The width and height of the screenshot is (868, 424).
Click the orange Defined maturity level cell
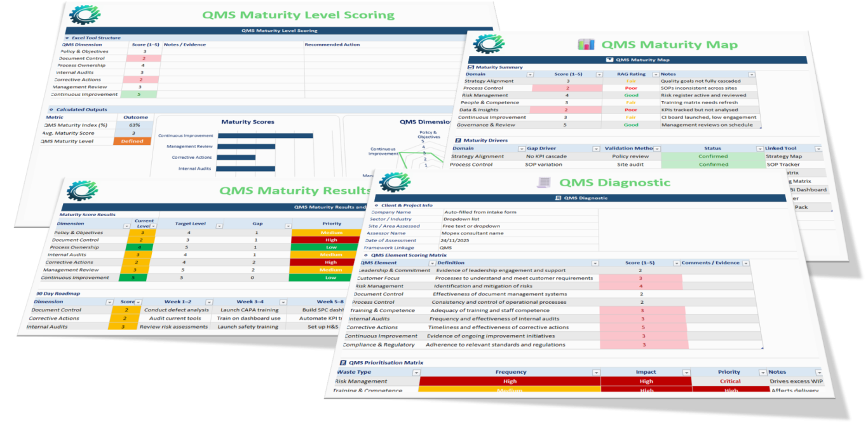pyautogui.click(x=132, y=141)
